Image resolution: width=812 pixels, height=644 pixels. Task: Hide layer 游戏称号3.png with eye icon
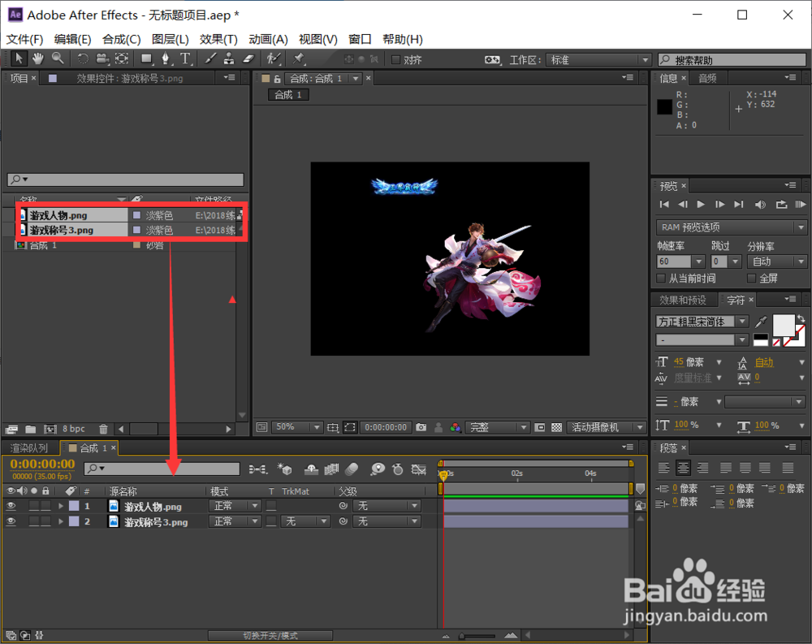click(11, 521)
